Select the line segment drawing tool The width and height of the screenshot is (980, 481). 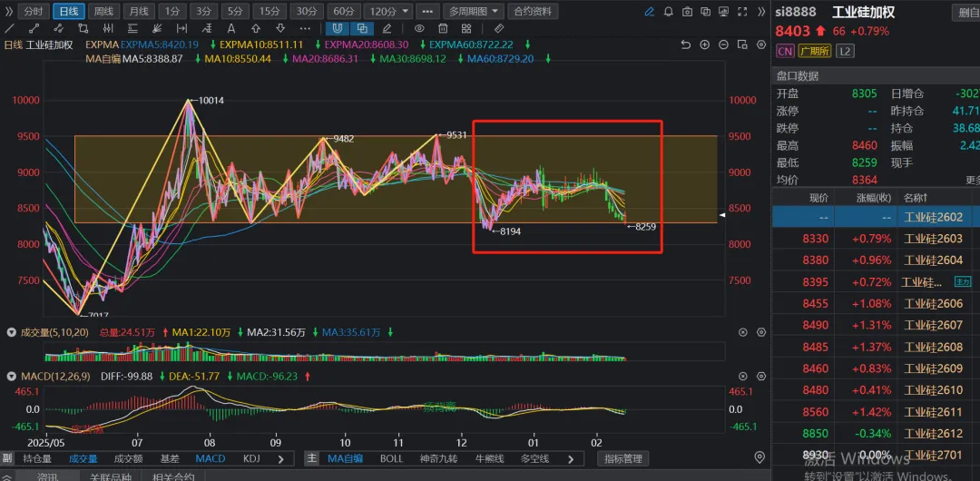pyautogui.click(x=34, y=28)
